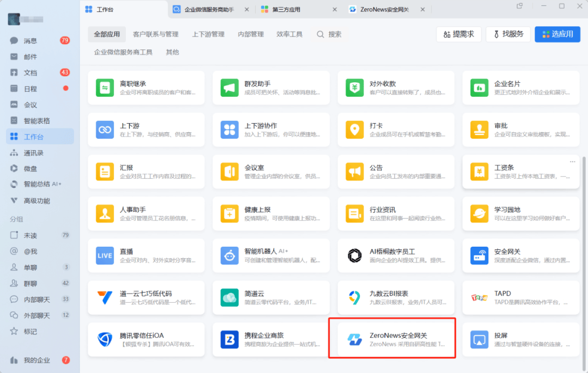The width and height of the screenshot is (588, 373).
Task: Switch to the 客户联系与管理 category tab
Action: pyautogui.click(x=156, y=34)
